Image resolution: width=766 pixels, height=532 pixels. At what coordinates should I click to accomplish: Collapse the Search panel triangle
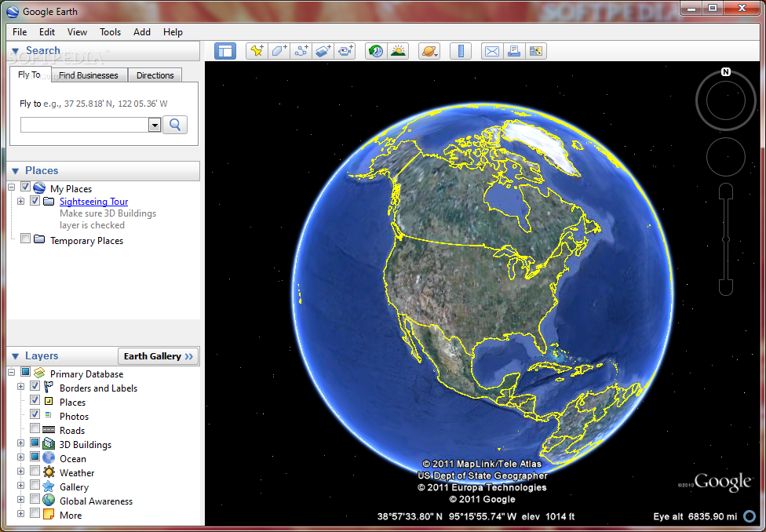[x=15, y=51]
